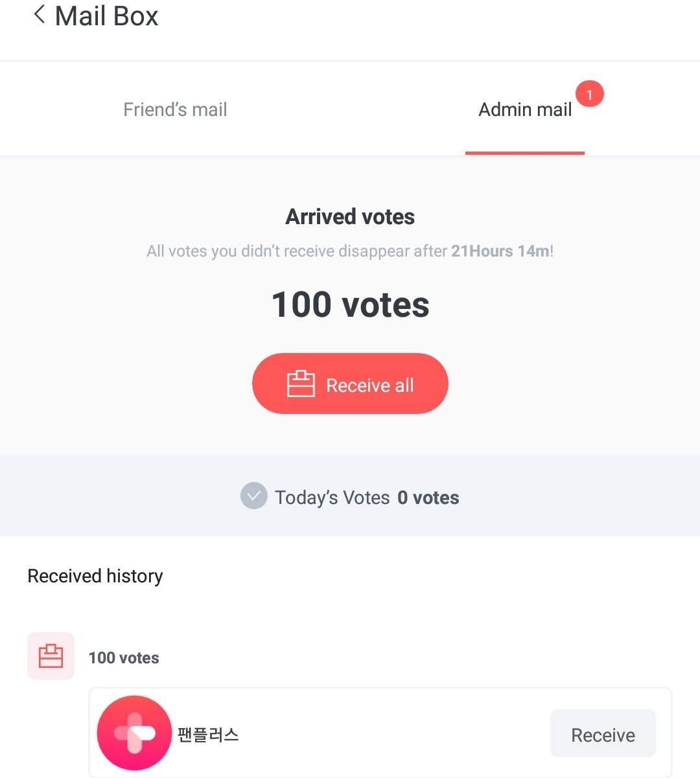Click the 100 votes history entry label

pyautogui.click(x=124, y=658)
